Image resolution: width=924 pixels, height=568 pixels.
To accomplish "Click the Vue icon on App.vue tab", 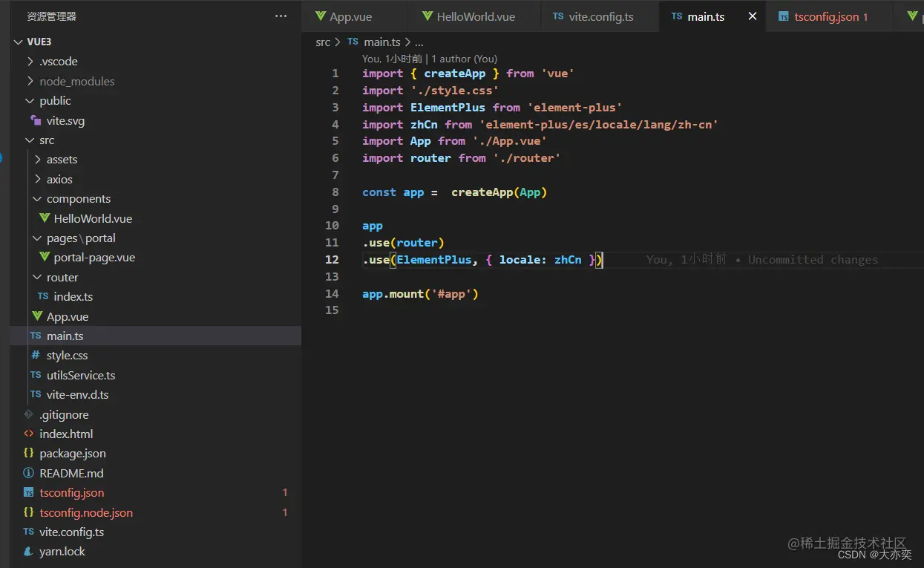I will (321, 16).
